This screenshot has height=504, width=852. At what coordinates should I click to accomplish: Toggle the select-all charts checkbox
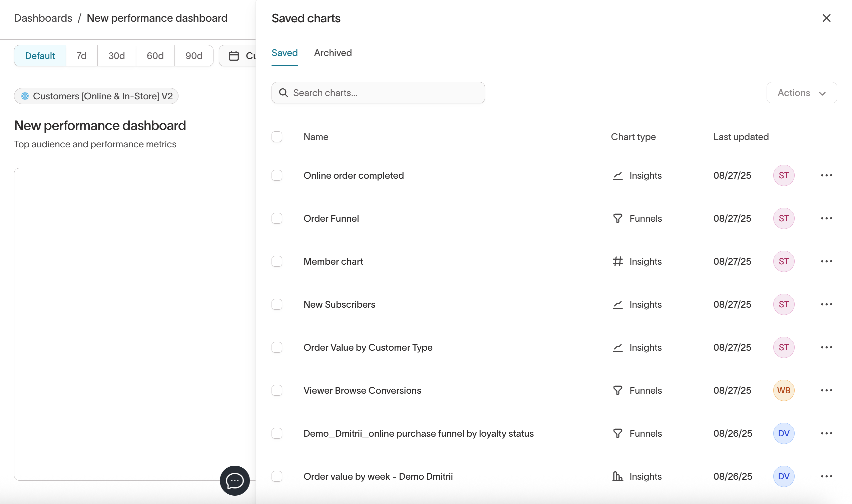point(277,137)
